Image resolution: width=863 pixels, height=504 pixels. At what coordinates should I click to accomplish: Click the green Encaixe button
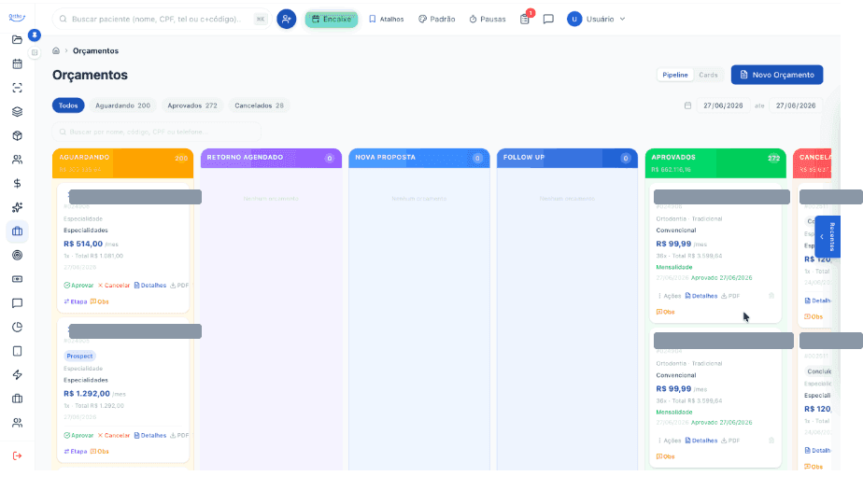point(332,20)
